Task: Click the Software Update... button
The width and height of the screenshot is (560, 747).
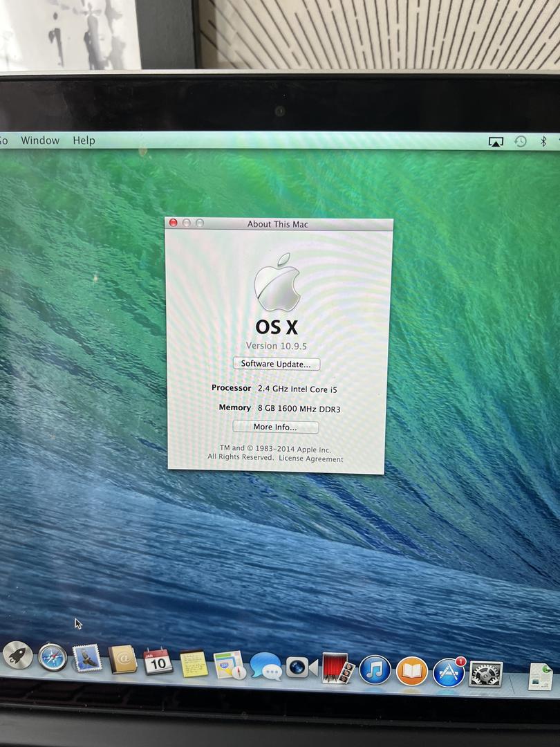Action: 276,364
